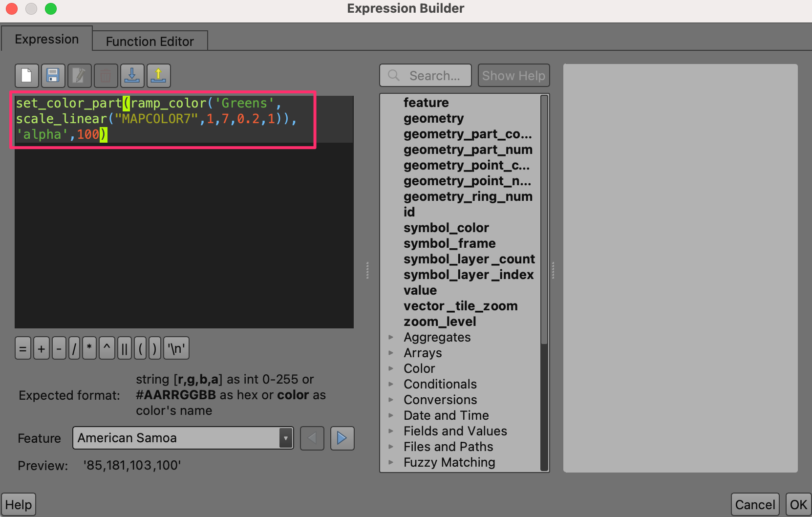Clear the expression editor with new-document icon

click(27, 76)
